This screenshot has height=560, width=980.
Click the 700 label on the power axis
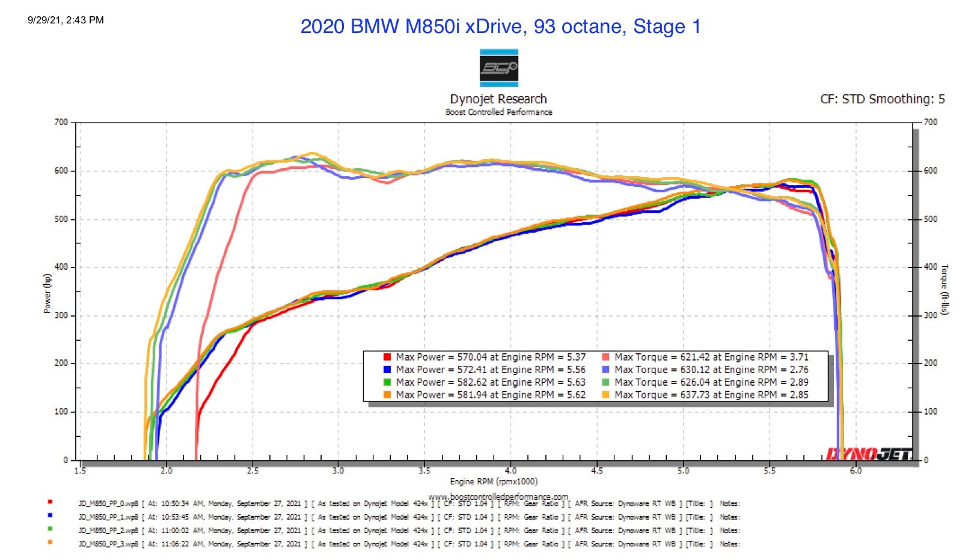coord(61,122)
